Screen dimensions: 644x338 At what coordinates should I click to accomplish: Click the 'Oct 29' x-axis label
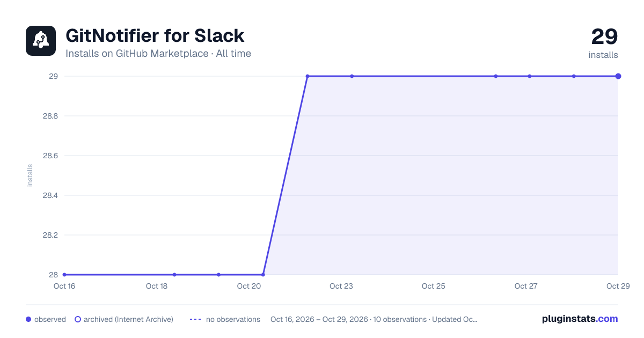[x=618, y=286]
